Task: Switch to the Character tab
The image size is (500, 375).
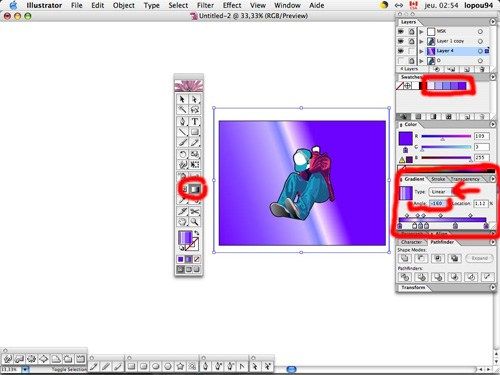Action: (x=412, y=242)
